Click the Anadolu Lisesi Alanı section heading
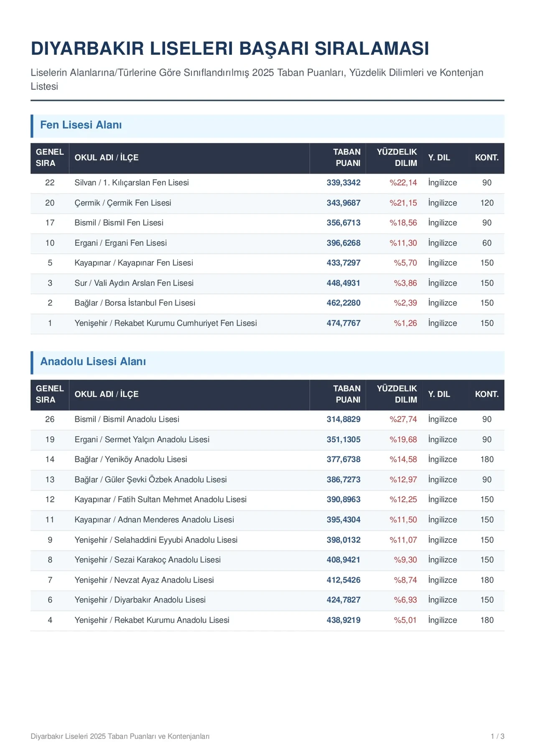This screenshot has width=535, height=756. pyautogui.click(x=93, y=361)
